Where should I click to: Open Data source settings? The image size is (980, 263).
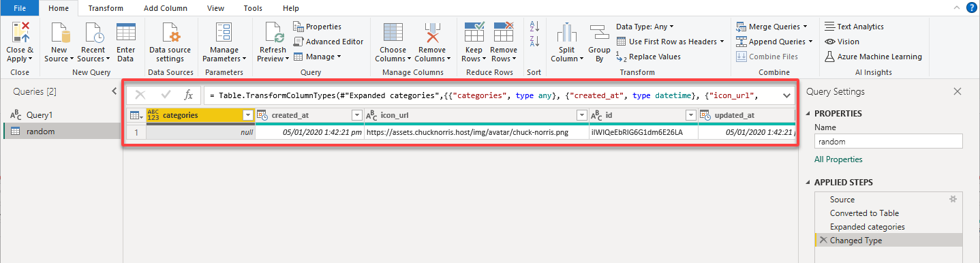(x=170, y=42)
